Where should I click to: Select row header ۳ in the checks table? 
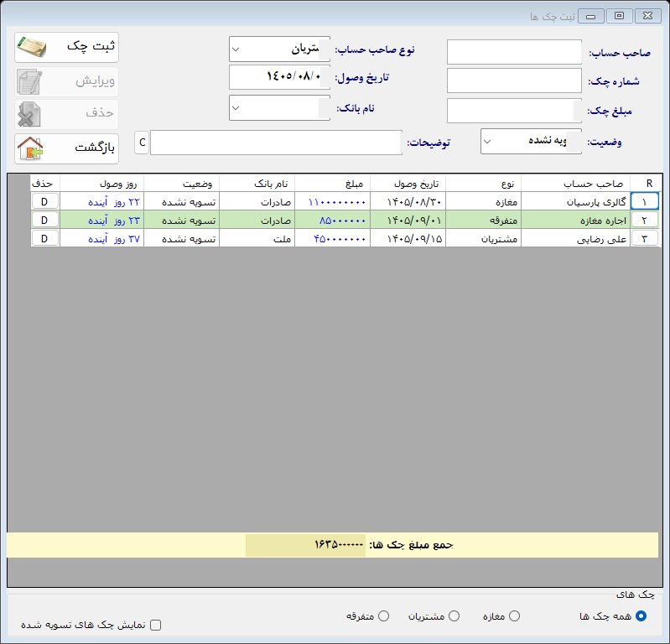pyautogui.click(x=644, y=238)
